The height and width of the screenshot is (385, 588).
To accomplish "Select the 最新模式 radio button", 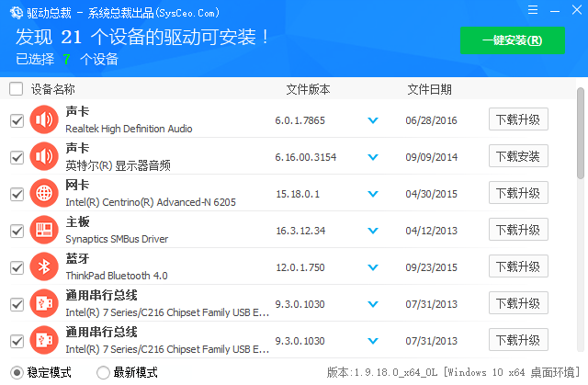I will (x=103, y=373).
